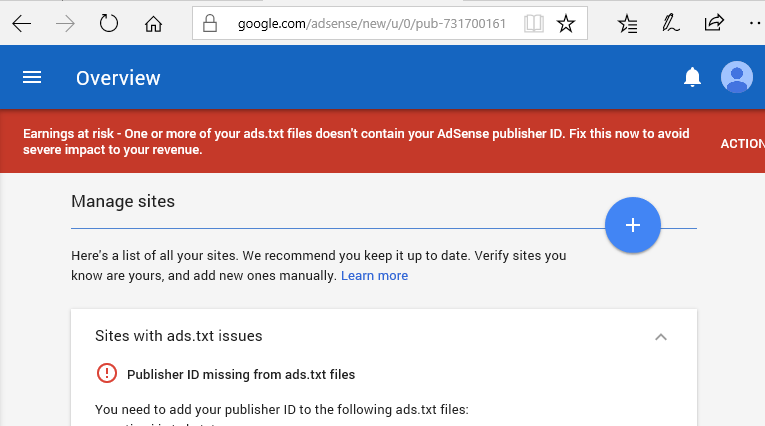This screenshot has width=765, height=426.
Task: Go to the browser home page
Action: [153, 24]
